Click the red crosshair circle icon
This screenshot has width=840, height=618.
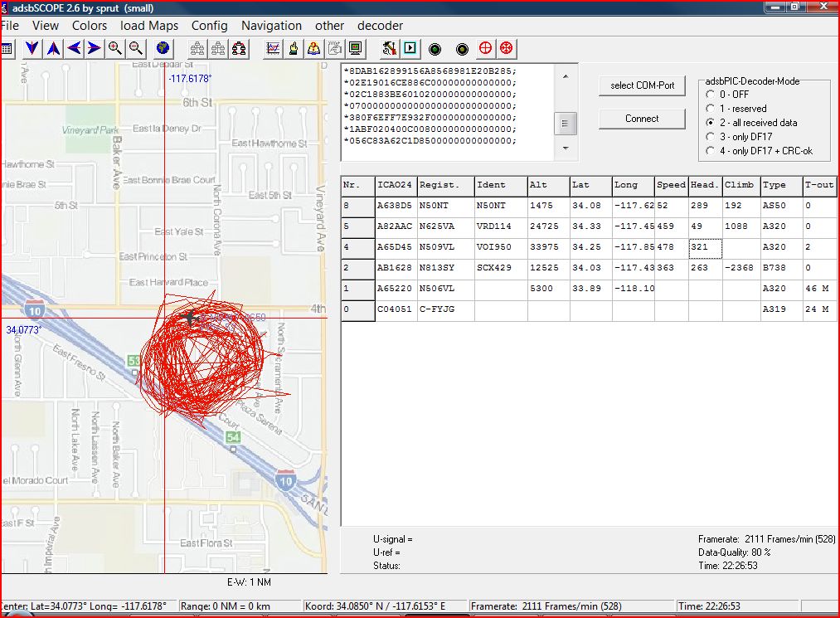[486, 48]
